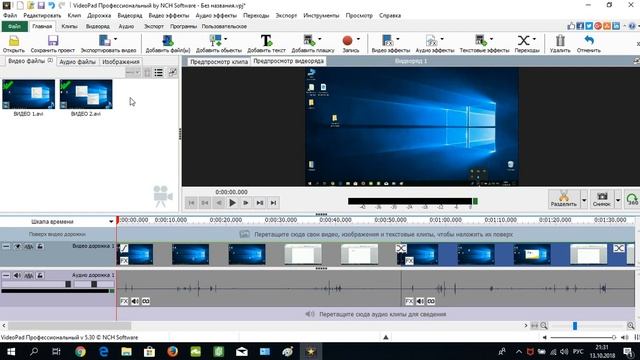Open the Видеоряд menu
Image resolution: width=640 pixels, height=360 pixels.
click(x=130, y=15)
